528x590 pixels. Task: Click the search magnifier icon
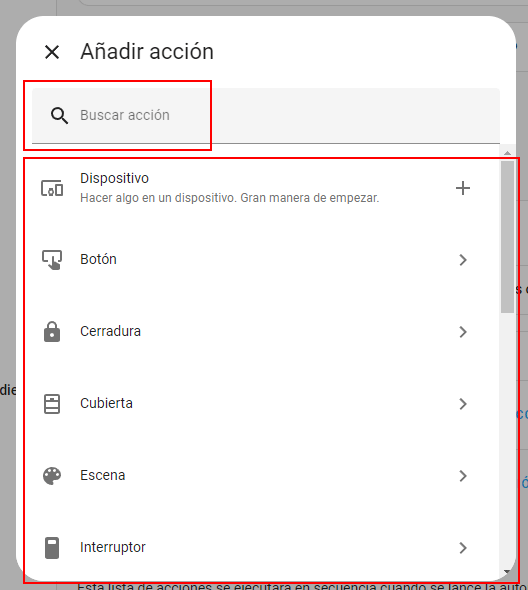[x=59, y=116]
